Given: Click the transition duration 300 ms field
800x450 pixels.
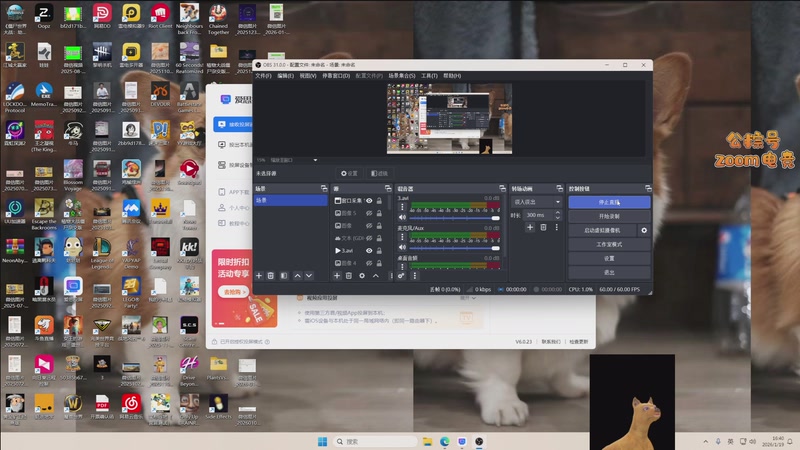Looking at the screenshot, I should tap(538, 215).
